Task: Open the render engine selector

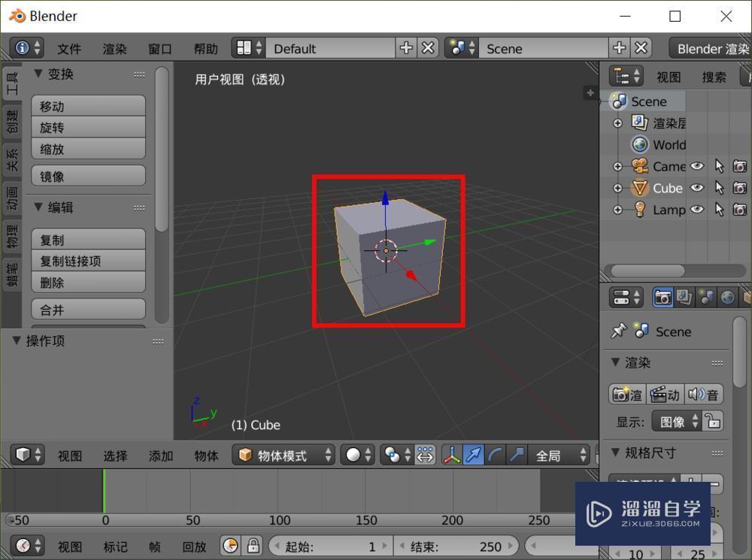Action: (x=711, y=48)
